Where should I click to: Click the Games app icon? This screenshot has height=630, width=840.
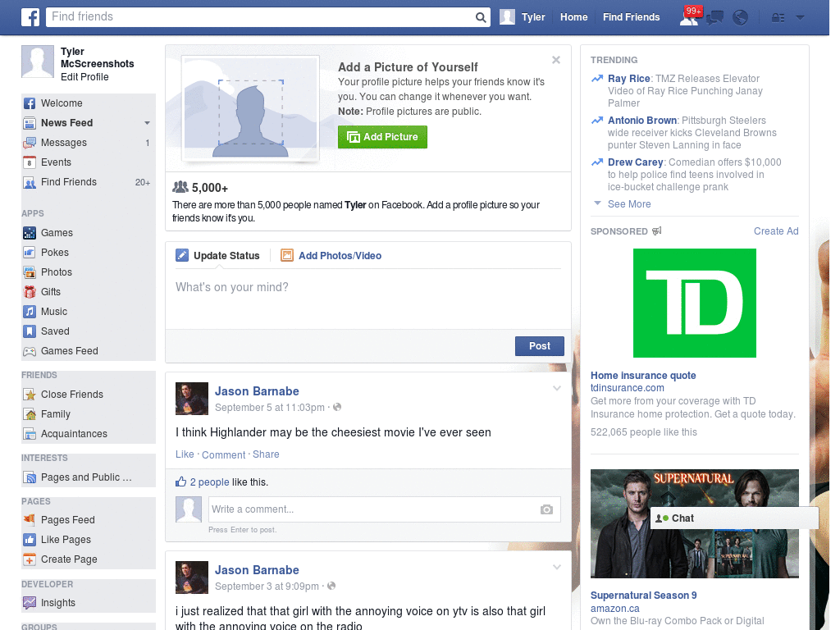(x=30, y=233)
